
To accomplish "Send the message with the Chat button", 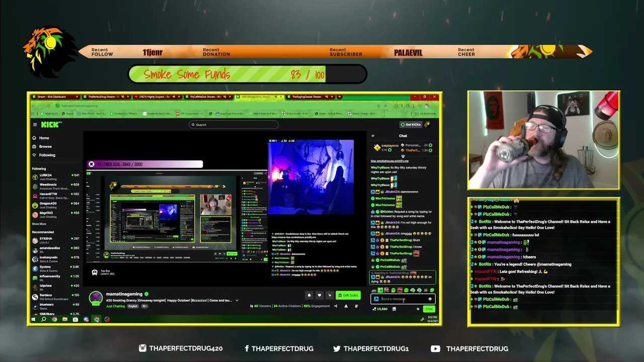I will 429,309.
